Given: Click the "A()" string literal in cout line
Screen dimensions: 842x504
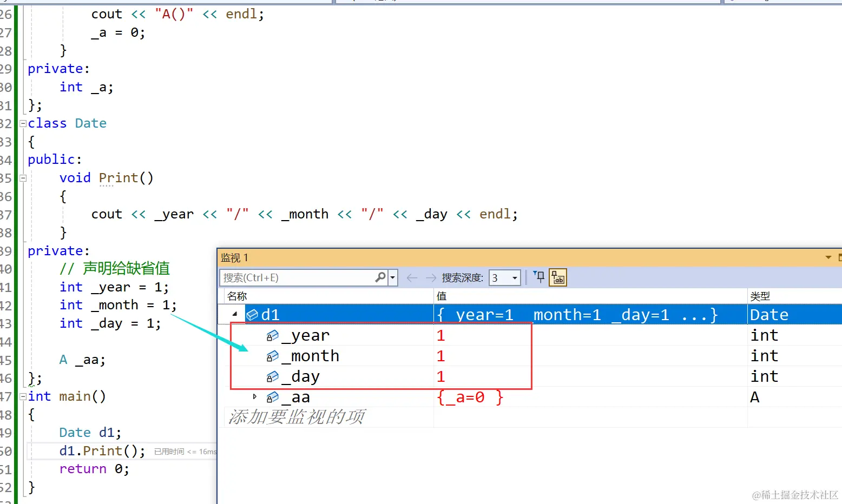Looking at the screenshot, I should click(174, 14).
